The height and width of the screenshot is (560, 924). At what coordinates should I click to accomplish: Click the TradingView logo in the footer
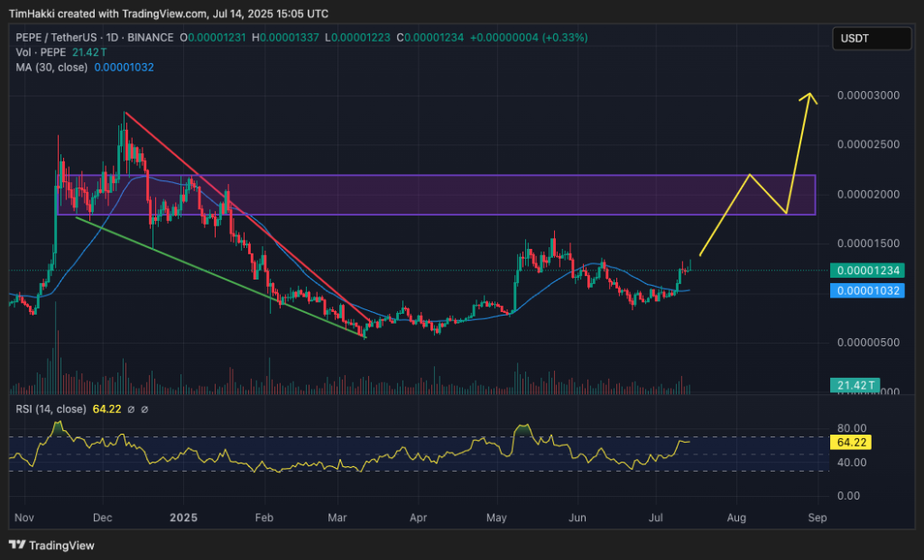pyautogui.click(x=51, y=545)
